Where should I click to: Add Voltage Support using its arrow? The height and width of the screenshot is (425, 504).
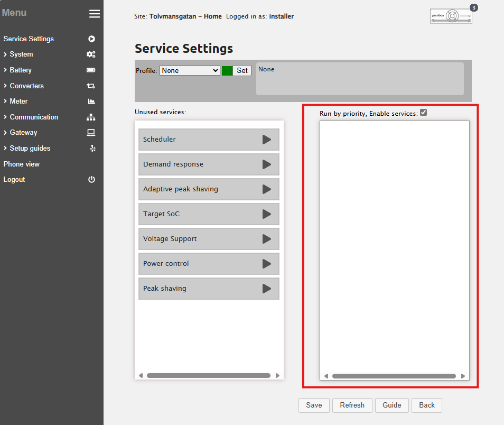[266, 239]
